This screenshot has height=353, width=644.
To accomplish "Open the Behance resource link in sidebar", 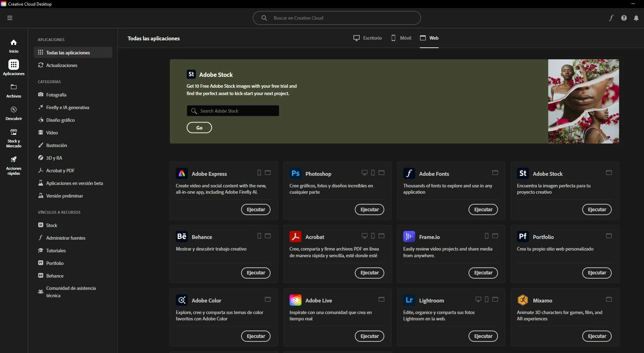I will (x=73, y=276).
